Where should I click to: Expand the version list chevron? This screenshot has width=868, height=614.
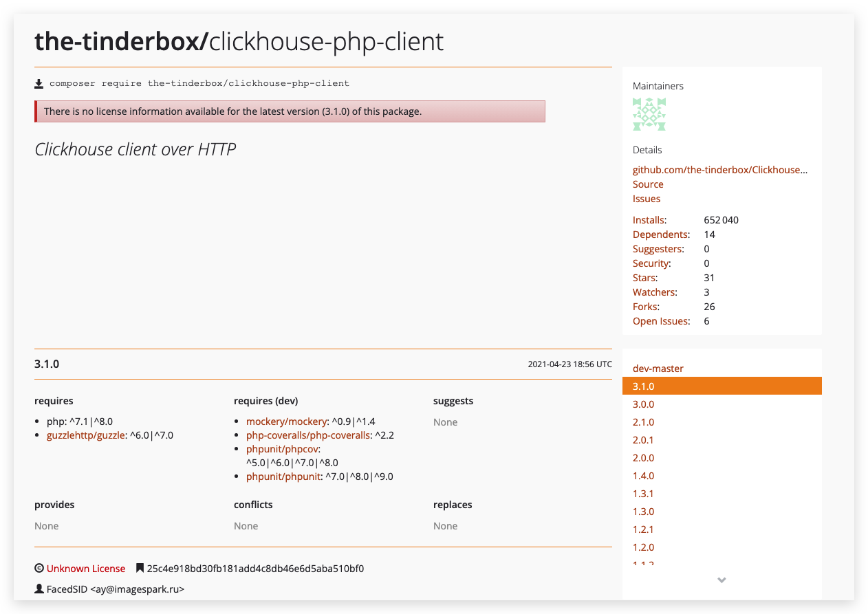[x=721, y=580]
